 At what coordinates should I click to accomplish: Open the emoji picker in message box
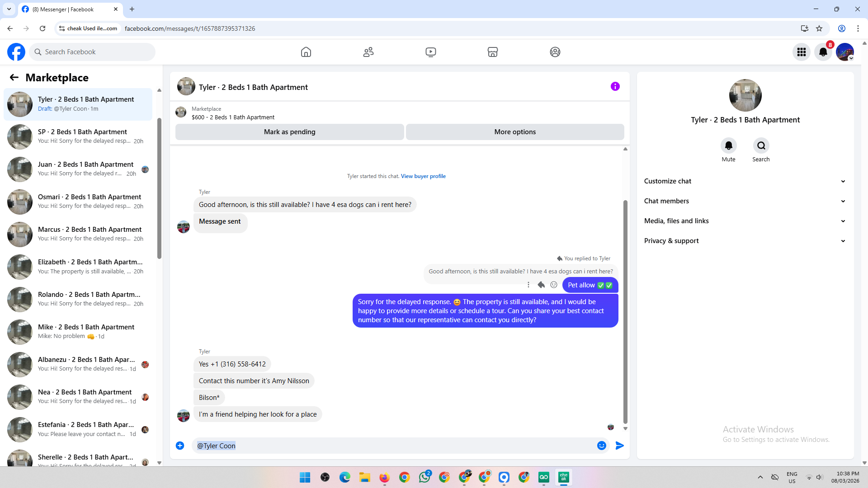tap(601, 446)
